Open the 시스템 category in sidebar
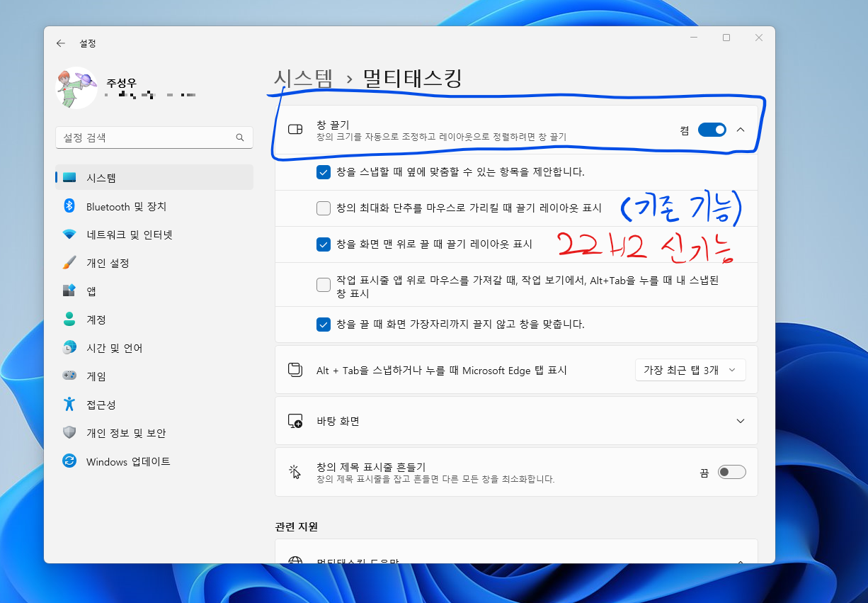868x603 pixels. (154, 178)
